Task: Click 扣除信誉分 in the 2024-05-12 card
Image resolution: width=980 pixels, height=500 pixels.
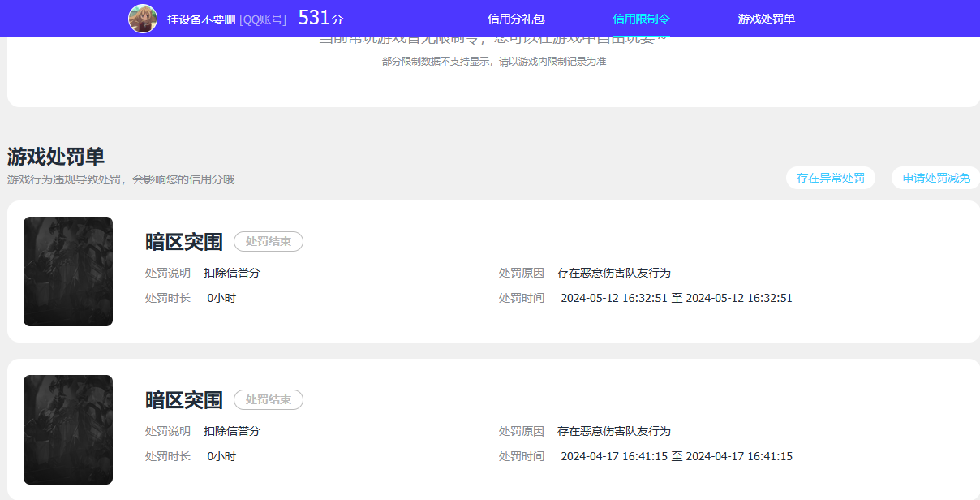Action: pos(232,273)
